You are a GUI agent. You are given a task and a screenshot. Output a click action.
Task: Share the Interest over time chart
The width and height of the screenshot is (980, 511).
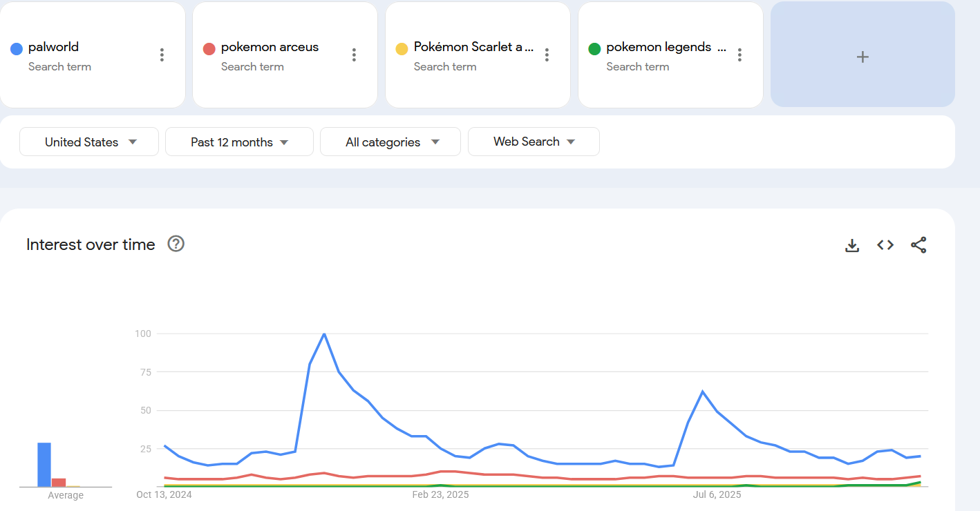point(918,245)
